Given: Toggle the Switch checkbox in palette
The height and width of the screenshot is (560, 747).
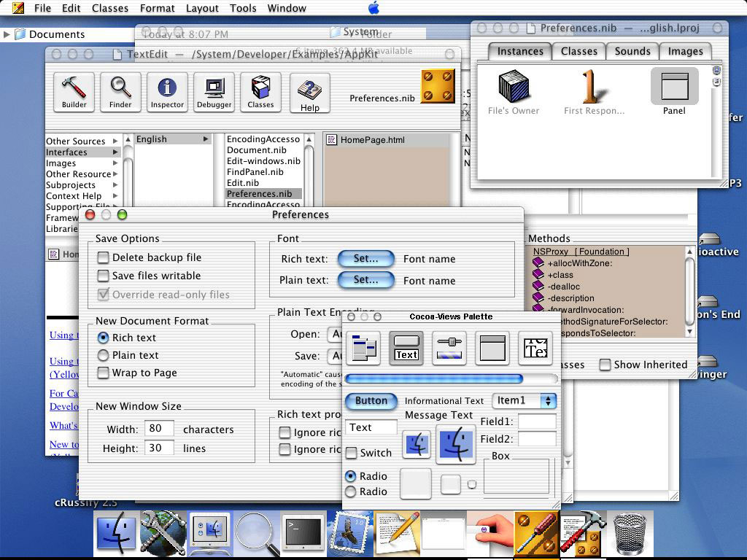Looking at the screenshot, I should click(351, 453).
